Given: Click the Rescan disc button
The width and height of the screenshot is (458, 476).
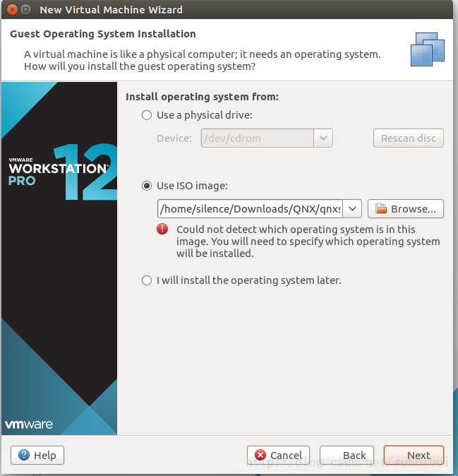Looking at the screenshot, I should click(409, 138).
